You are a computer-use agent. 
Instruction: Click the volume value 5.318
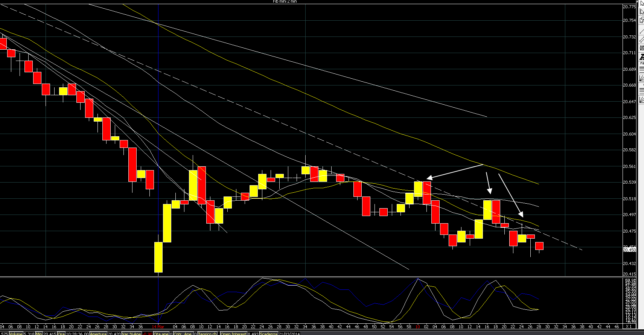click(29, 333)
